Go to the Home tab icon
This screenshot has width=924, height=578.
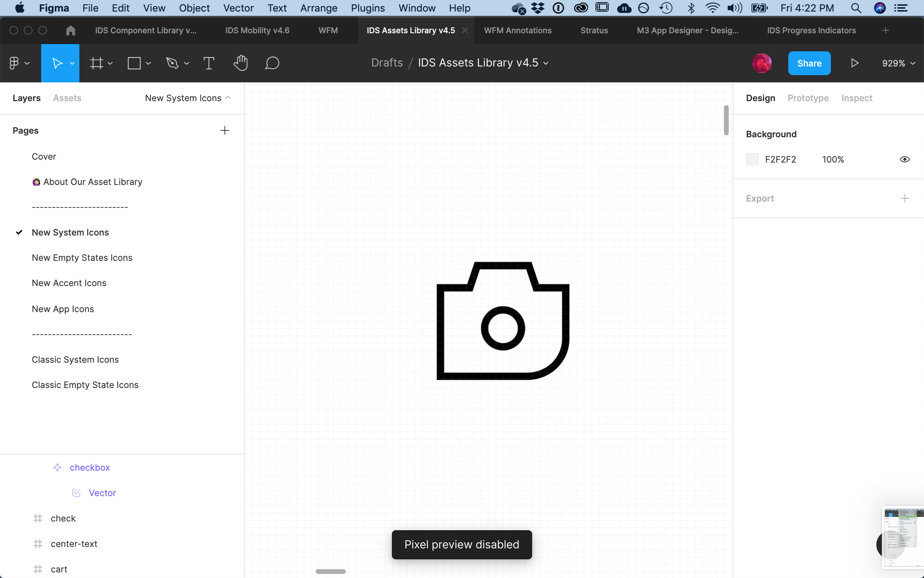point(71,31)
